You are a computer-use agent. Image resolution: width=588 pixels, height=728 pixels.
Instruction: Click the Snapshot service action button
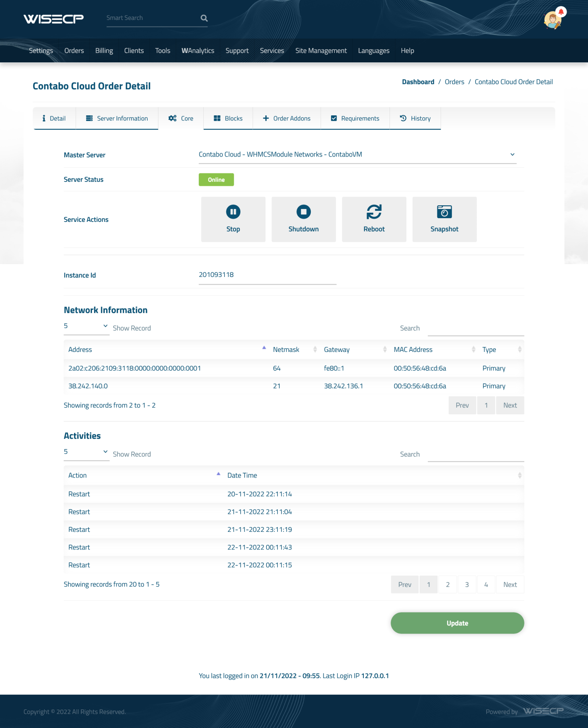(445, 219)
